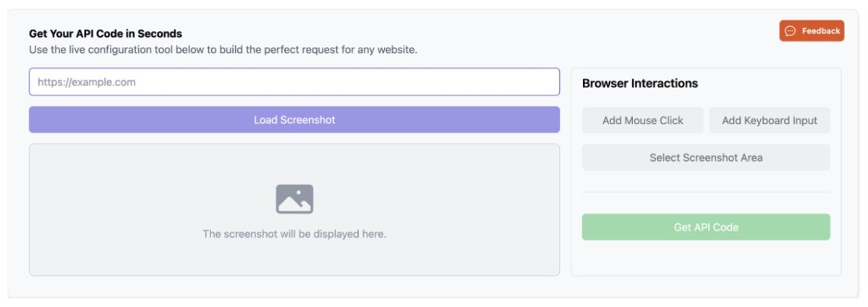Select the word "Screenshot" on the purple button

[307, 120]
